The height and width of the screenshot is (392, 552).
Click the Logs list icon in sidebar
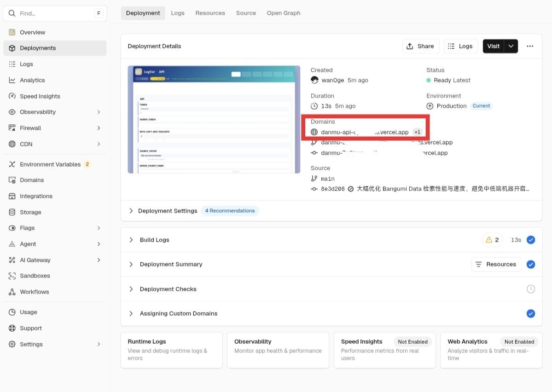coord(12,64)
